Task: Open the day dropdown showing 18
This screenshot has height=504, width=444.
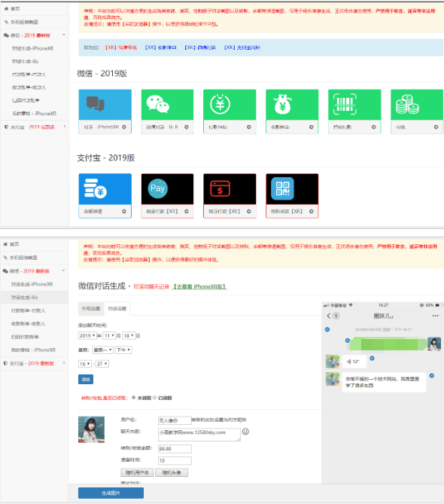Action: (129, 335)
